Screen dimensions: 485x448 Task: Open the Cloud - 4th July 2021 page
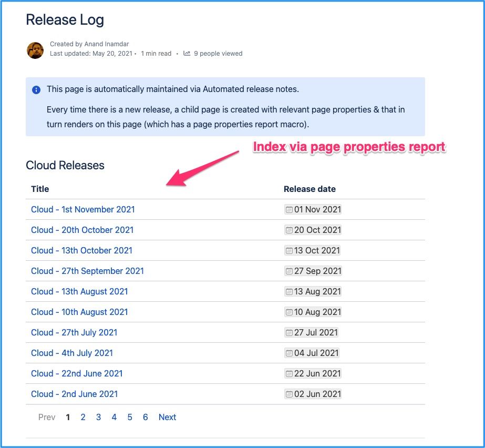tap(72, 353)
